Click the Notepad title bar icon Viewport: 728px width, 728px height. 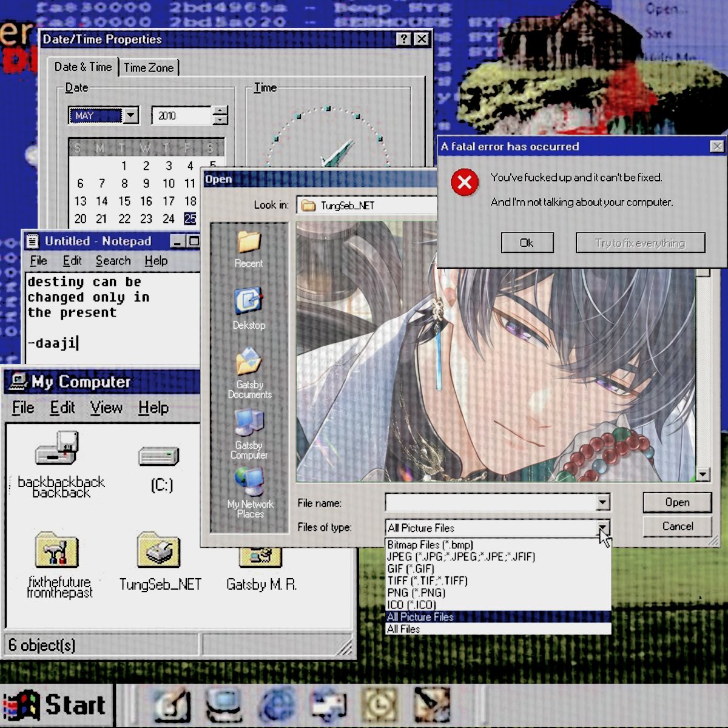[x=33, y=241]
